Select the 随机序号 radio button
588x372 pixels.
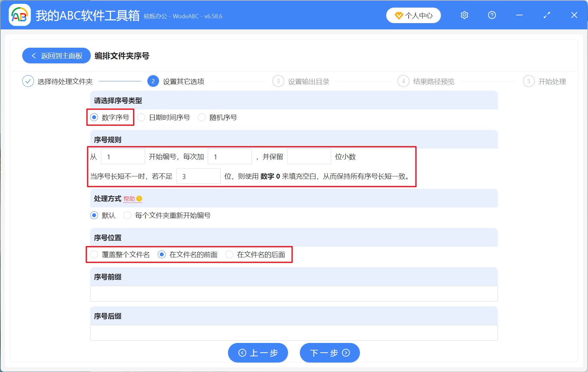(202, 117)
